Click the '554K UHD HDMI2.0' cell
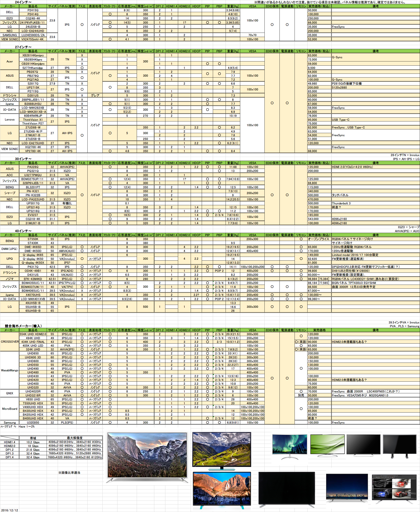This screenshot has width=420, height=512. pos(33,334)
